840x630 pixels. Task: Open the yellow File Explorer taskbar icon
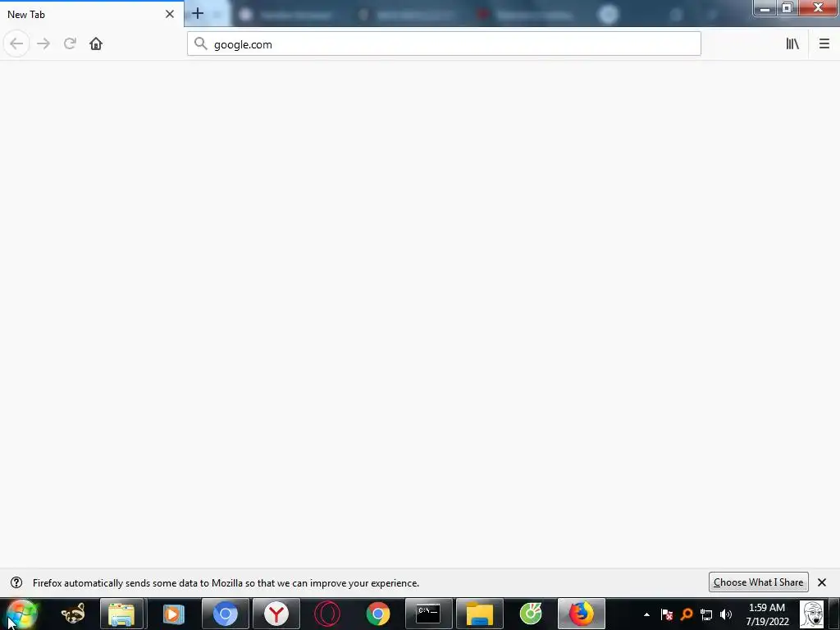(x=479, y=614)
